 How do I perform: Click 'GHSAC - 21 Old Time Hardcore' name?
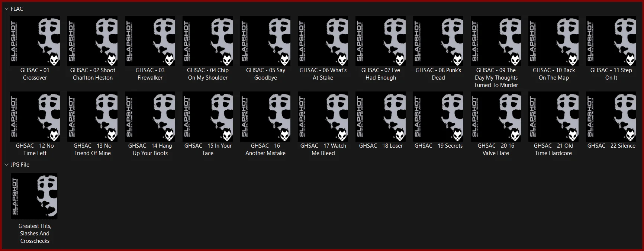(x=554, y=149)
